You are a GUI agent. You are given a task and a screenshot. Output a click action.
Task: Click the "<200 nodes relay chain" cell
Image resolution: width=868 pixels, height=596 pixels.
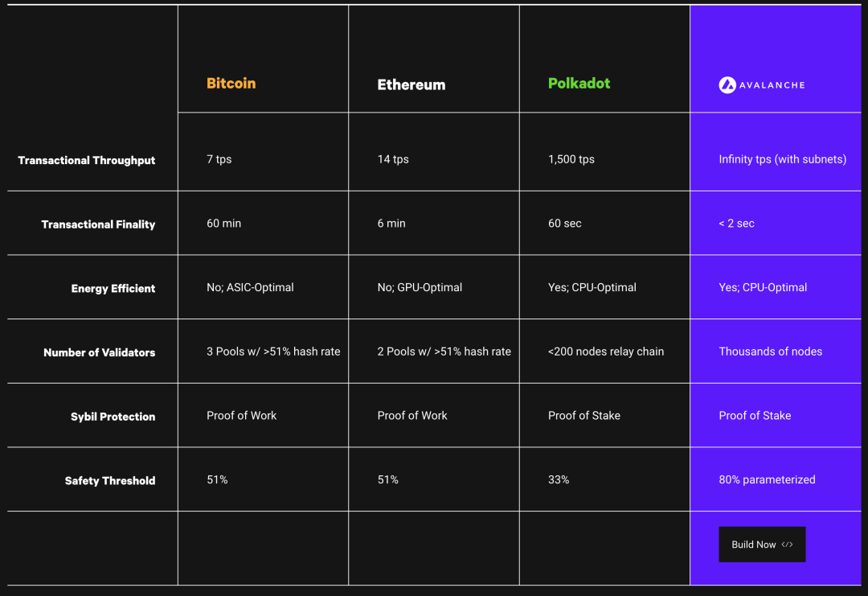click(606, 351)
